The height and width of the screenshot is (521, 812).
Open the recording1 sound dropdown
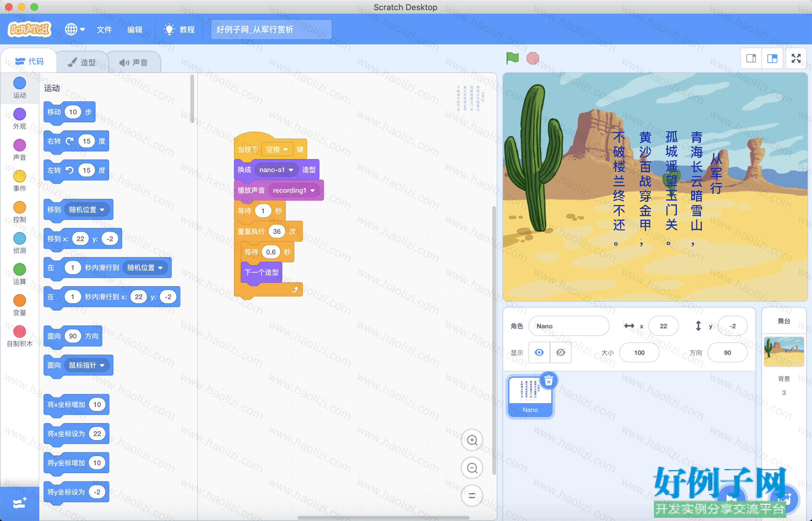click(x=294, y=190)
